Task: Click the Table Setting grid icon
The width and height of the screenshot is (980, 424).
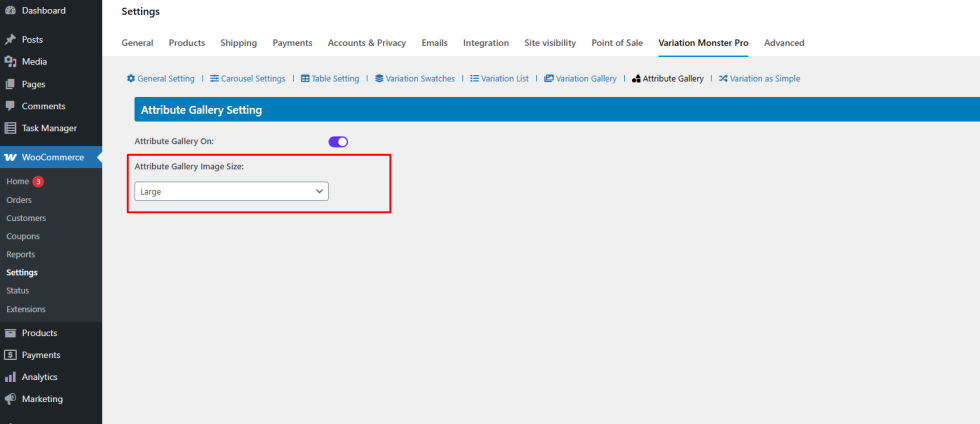Action: tap(305, 78)
